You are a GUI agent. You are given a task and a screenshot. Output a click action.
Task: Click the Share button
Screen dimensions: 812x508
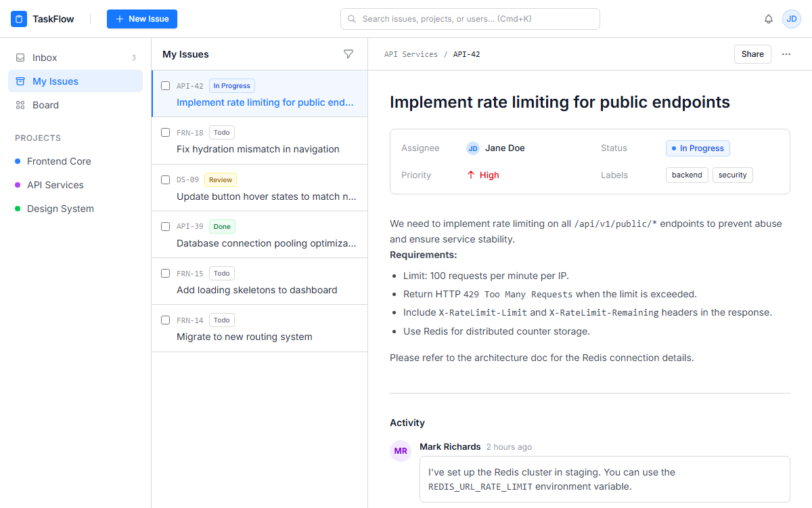pyautogui.click(x=752, y=54)
